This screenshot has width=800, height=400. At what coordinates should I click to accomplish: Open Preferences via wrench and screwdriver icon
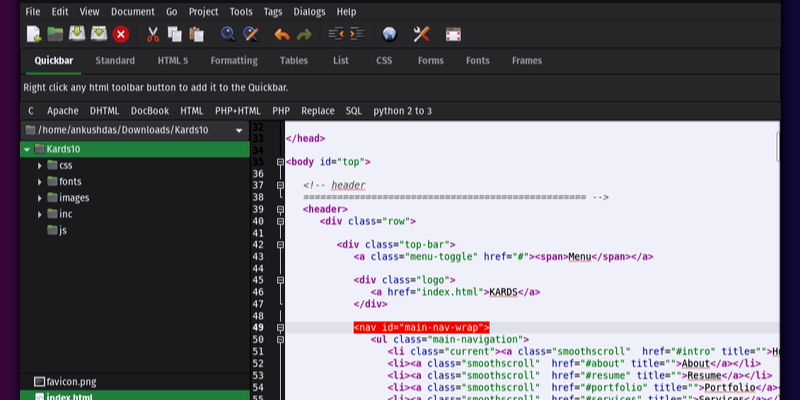pyautogui.click(x=421, y=34)
